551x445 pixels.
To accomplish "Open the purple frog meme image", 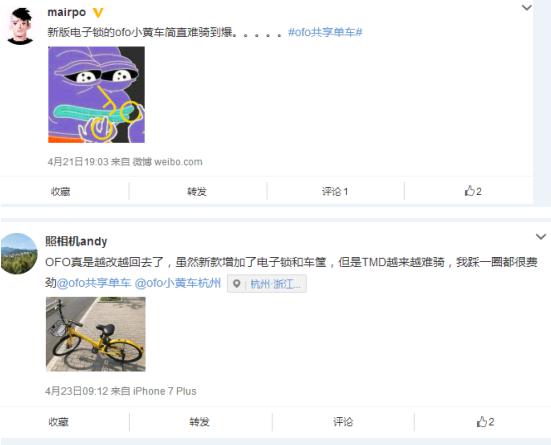I will click(x=96, y=95).
